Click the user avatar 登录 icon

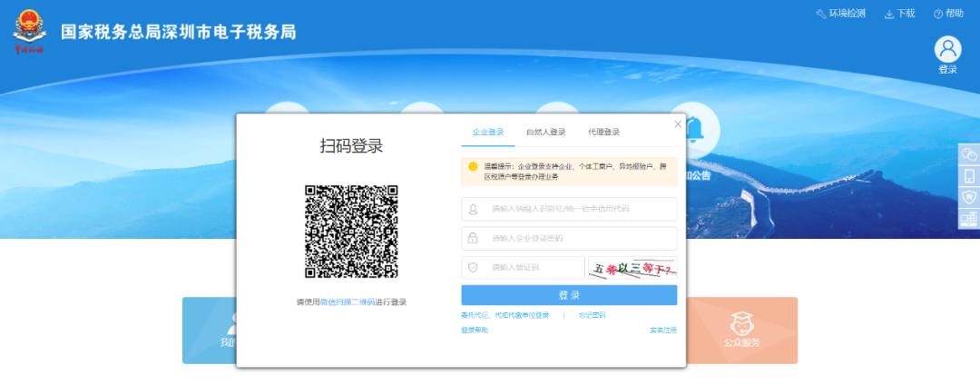(x=947, y=51)
